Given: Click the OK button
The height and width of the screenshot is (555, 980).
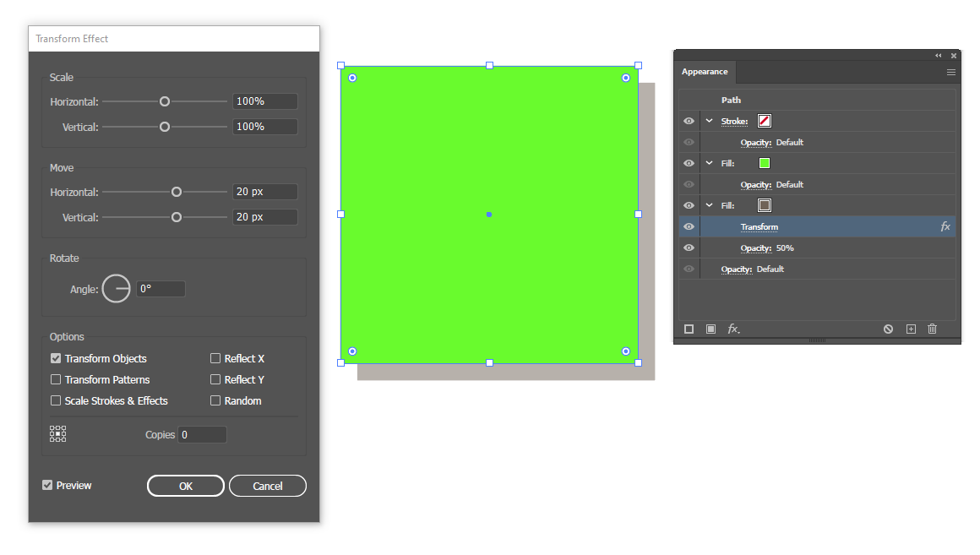Looking at the screenshot, I should click(186, 486).
